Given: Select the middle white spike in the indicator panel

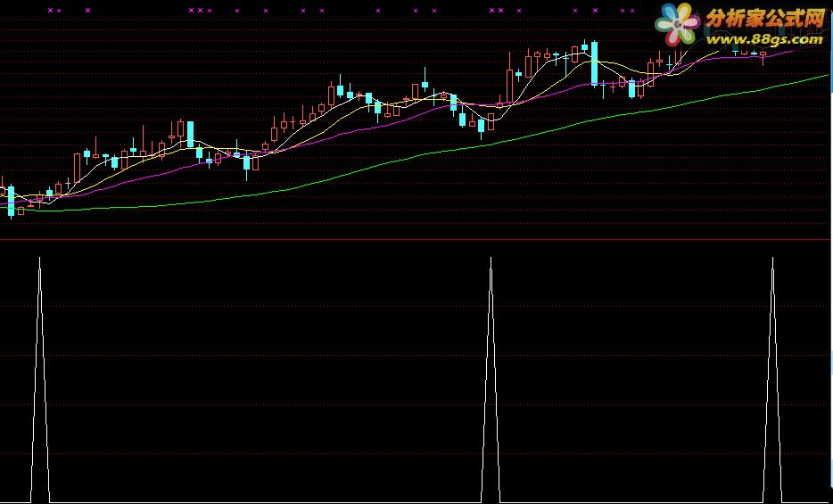Looking at the screenshot, I should click(x=491, y=380).
